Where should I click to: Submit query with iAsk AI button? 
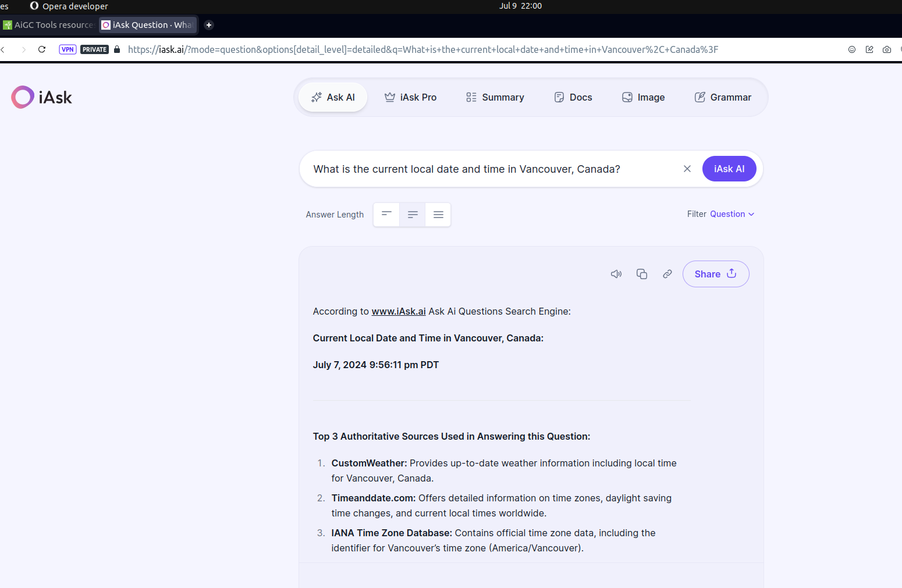coord(729,169)
